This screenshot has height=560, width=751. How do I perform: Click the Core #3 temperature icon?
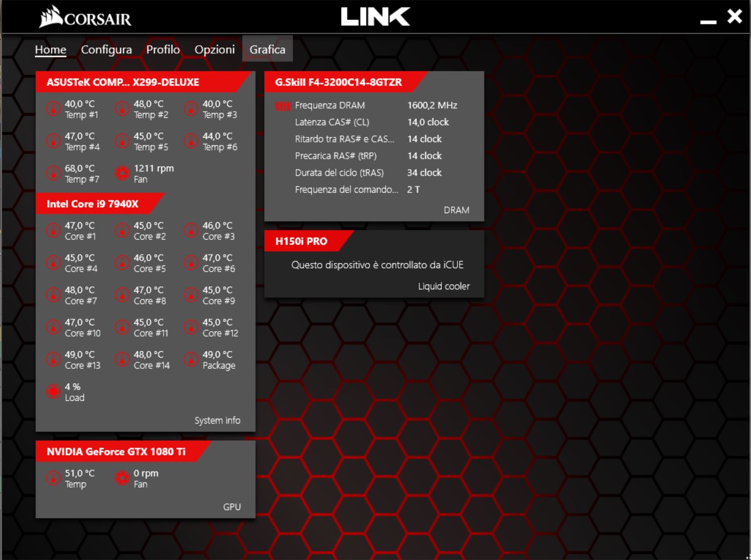(x=191, y=230)
